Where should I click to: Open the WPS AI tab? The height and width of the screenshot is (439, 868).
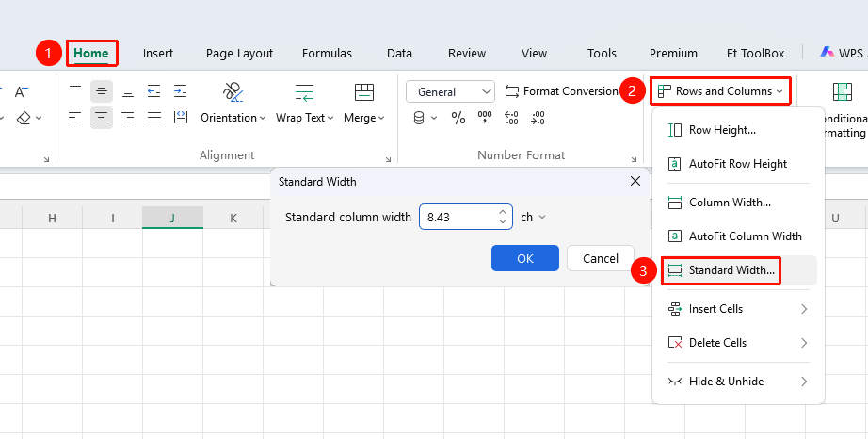(843, 53)
